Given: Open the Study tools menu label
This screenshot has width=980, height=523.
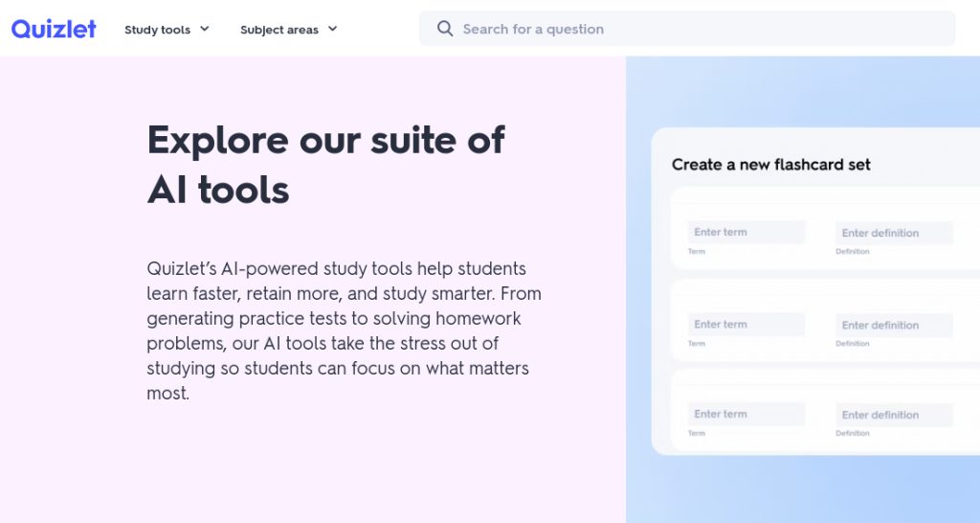Looking at the screenshot, I should [x=157, y=30].
